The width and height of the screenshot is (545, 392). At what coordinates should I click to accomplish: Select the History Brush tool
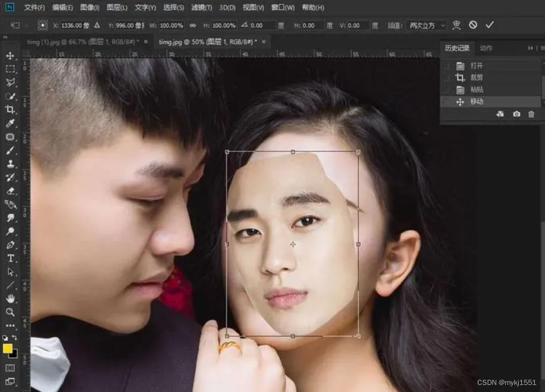click(x=10, y=177)
